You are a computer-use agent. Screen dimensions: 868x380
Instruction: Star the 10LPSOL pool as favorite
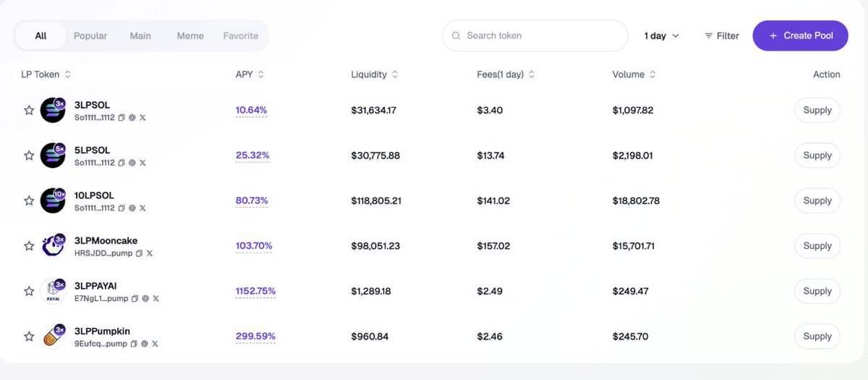point(29,200)
